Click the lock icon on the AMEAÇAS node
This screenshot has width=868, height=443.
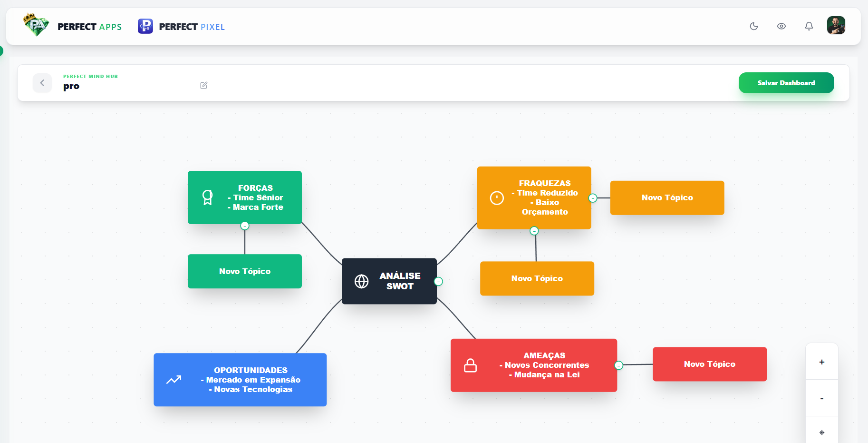click(470, 365)
